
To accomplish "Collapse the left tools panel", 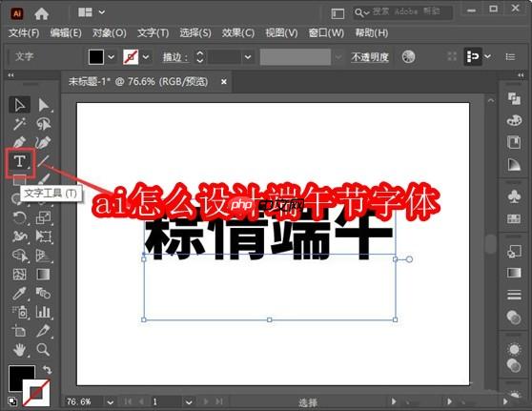I will point(10,75).
